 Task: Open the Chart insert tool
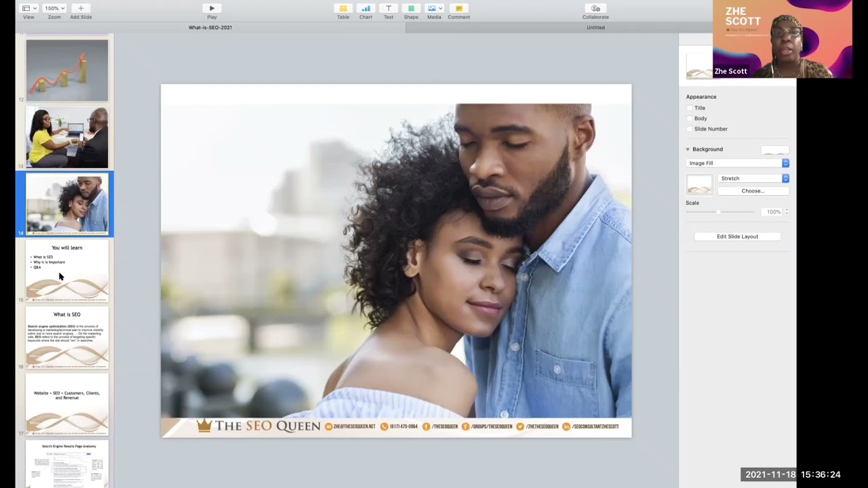[x=366, y=8]
